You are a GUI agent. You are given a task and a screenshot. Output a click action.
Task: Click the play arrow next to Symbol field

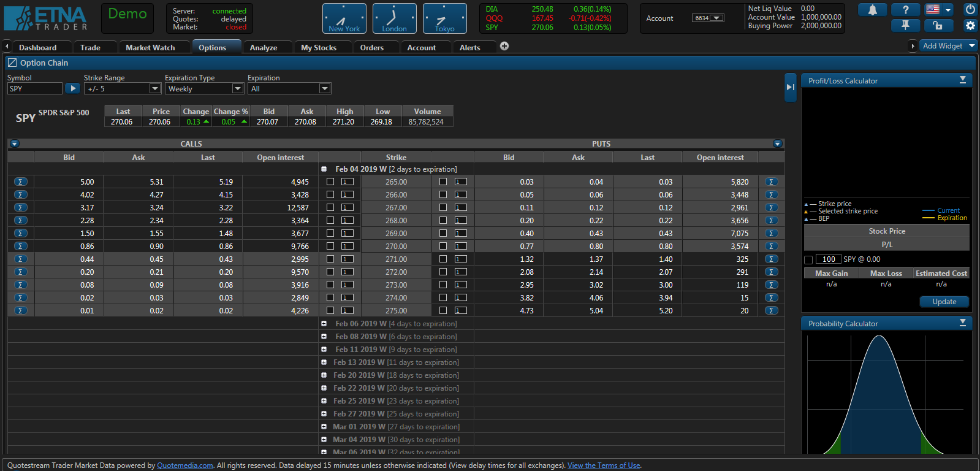(x=72, y=88)
